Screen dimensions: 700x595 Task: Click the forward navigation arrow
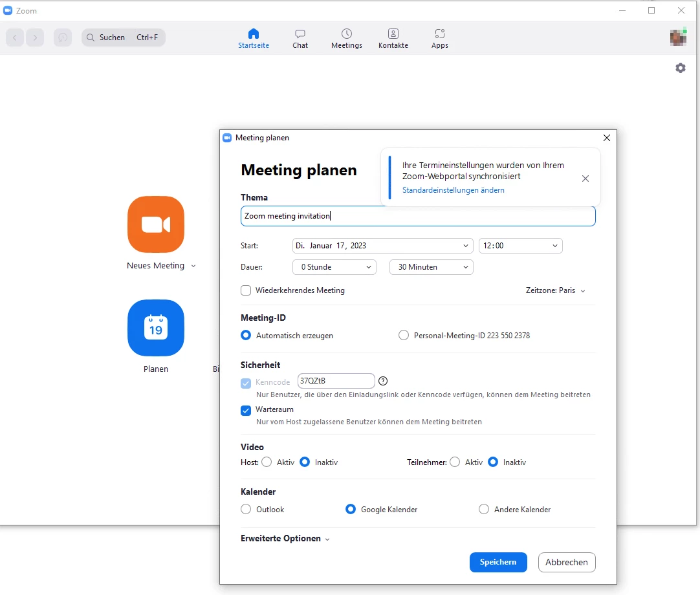pos(35,38)
